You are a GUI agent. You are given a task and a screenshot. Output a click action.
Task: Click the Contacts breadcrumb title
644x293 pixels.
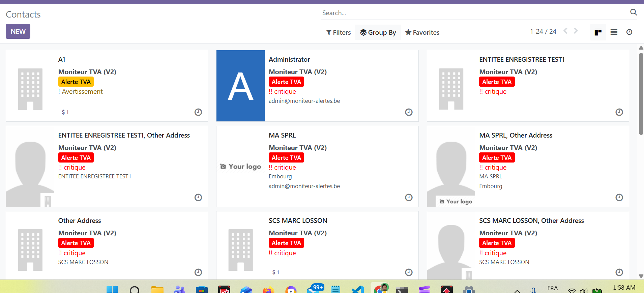click(x=23, y=14)
